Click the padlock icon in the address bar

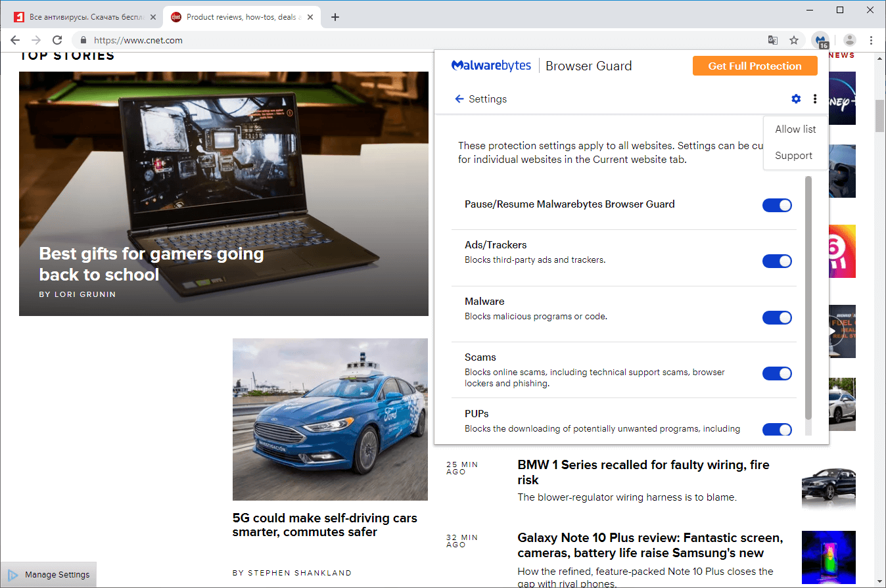click(83, 40)
